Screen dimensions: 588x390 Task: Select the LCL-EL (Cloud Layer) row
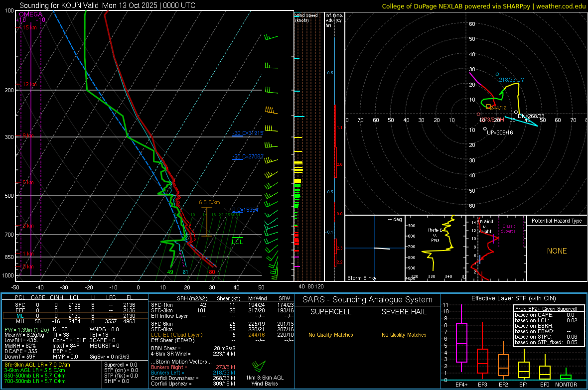coord(222,335)
